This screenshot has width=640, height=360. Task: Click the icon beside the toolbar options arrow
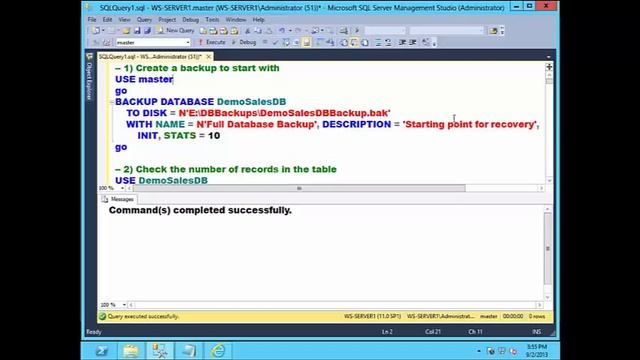(x=493, y=31)
